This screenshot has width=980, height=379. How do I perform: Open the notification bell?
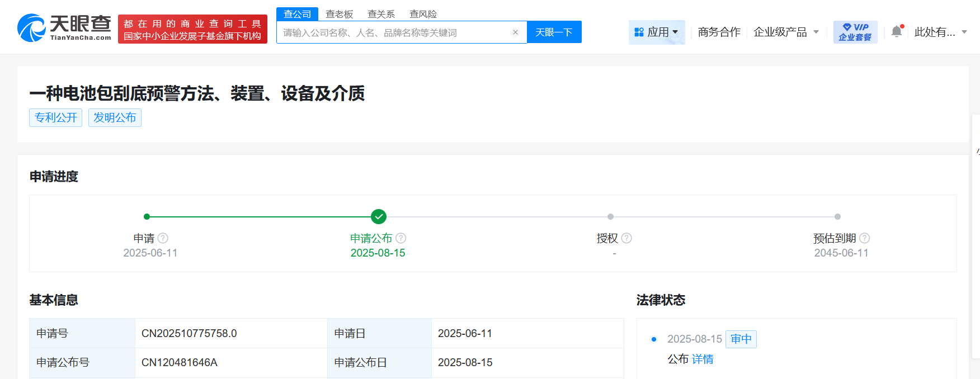897,32
